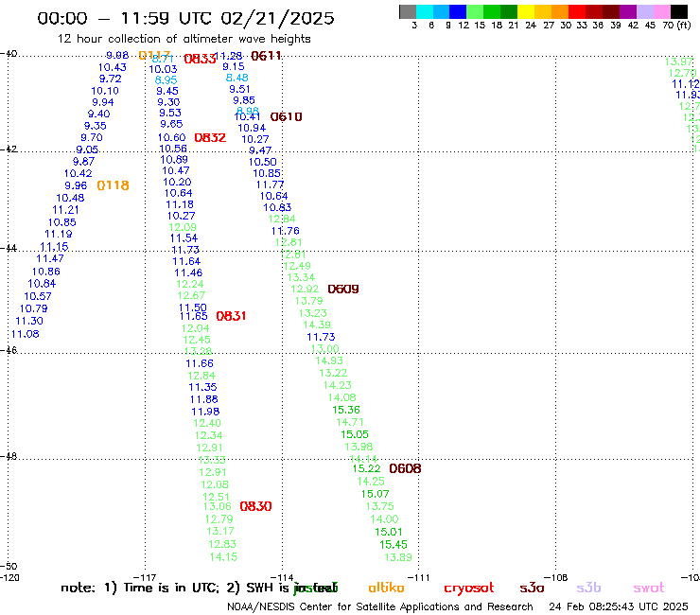Click the red 33 ft legend swatch
The width and height of the screenshot is (700, 615).
pos(577,11)
